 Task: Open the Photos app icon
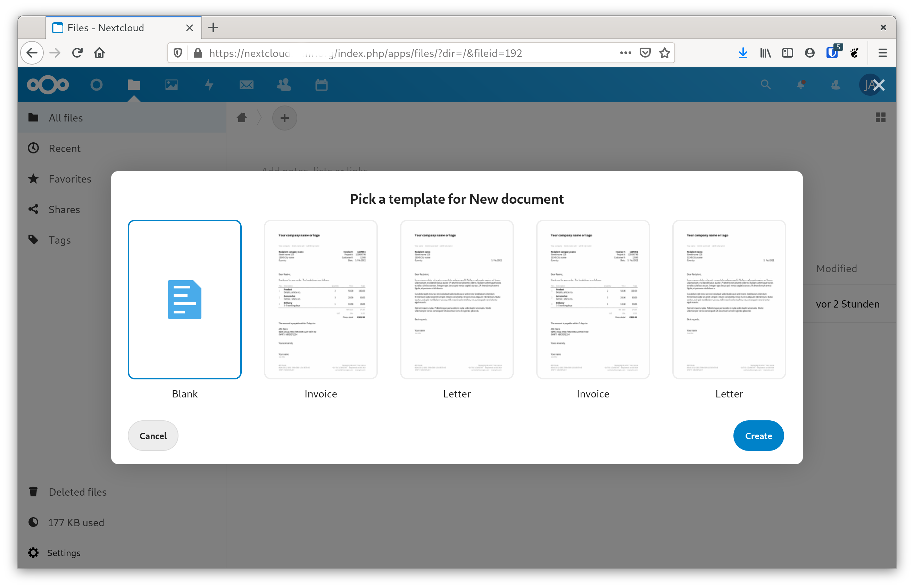click(x=172, y=84)
